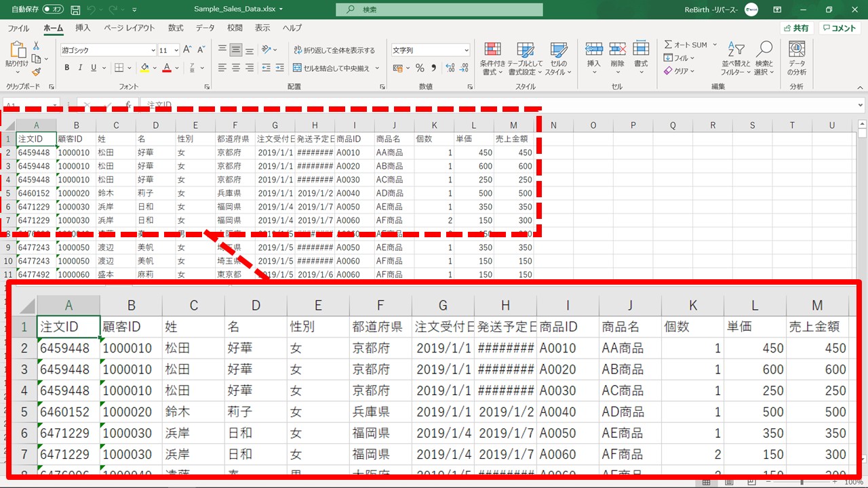Open the 挿入 (Insert) ribbon tab
The width and height of the screenshot is (868, 488).
coord(83,28)
